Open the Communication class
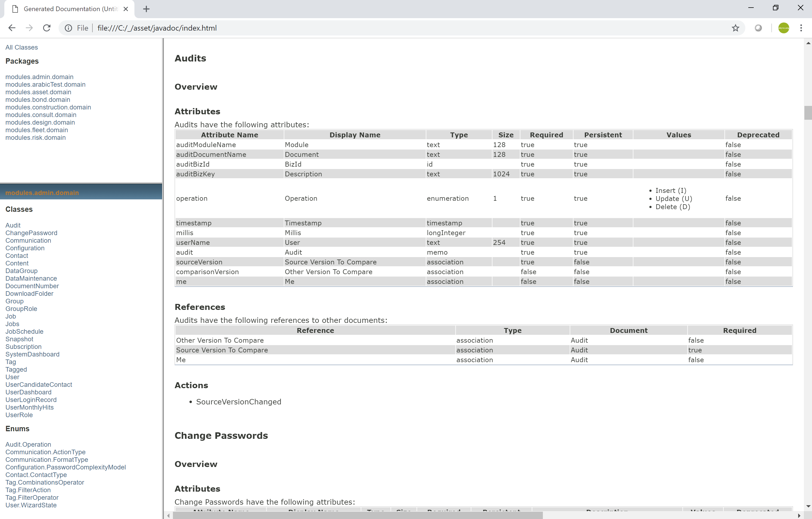The height and width of the screenshot is (519, 812). click(28, 240)
